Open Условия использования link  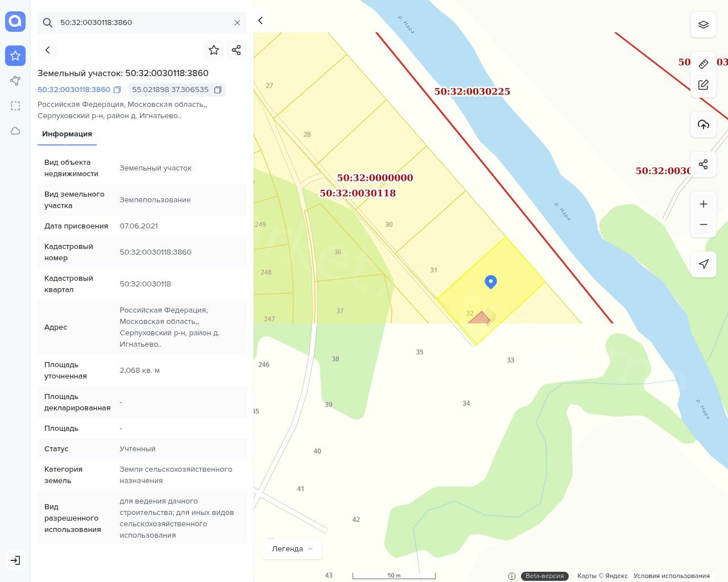tap(671, 576)
